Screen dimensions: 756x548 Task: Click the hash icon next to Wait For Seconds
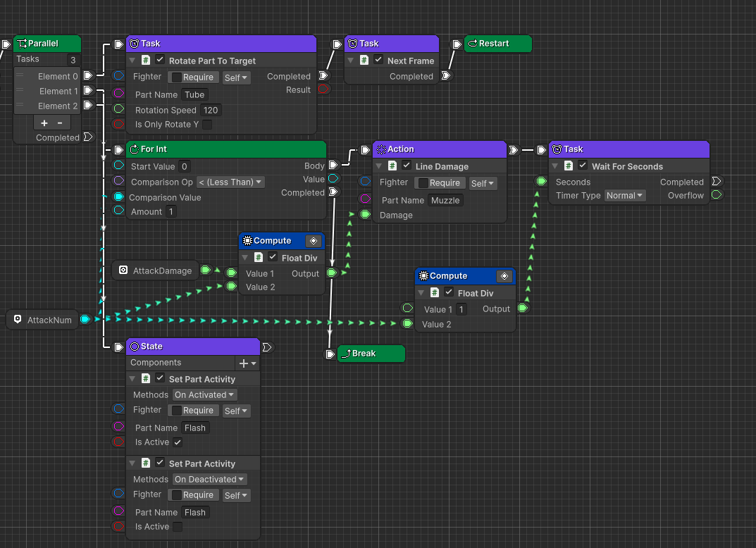click(x=569, y=166)
